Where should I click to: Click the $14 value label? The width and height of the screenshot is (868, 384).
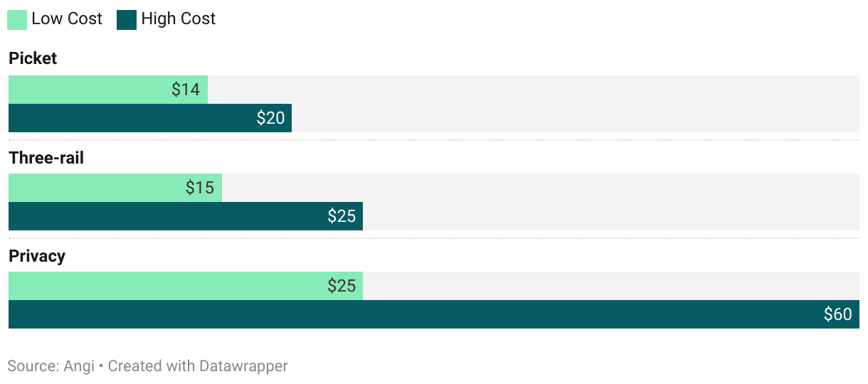click(186, 90)
